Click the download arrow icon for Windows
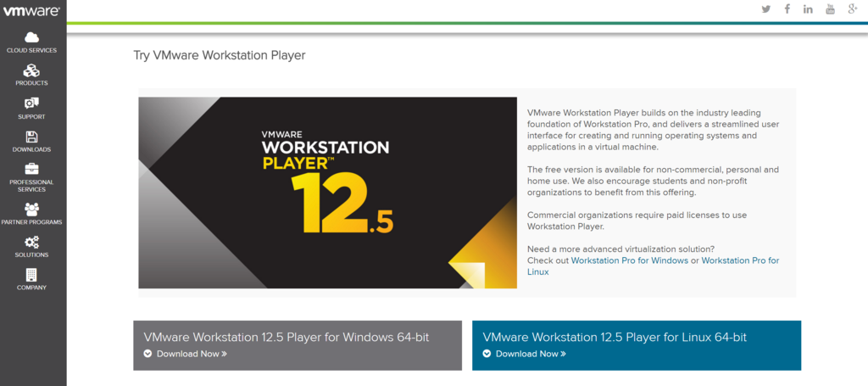Screen dimensions: 868x386 [x=147, y=354]
